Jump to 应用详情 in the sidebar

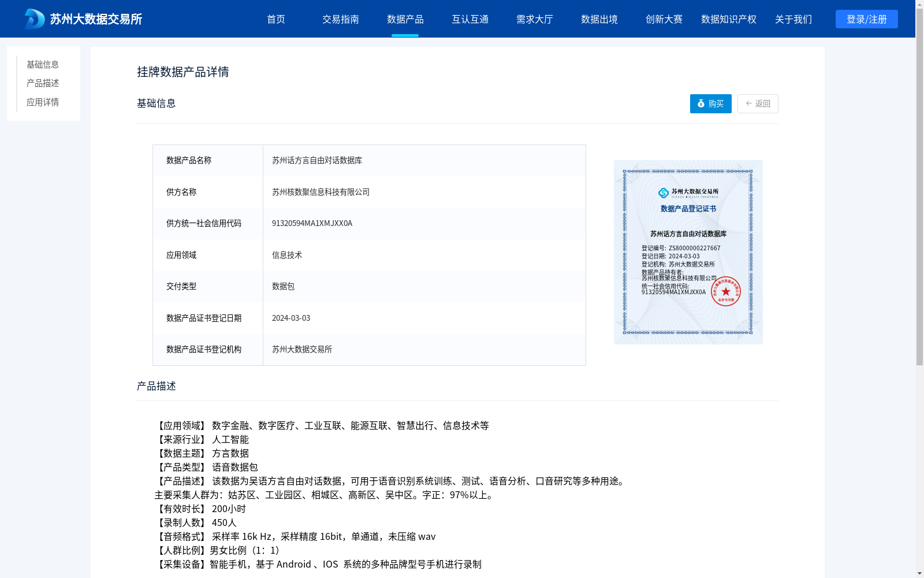[x=43, y=102]
